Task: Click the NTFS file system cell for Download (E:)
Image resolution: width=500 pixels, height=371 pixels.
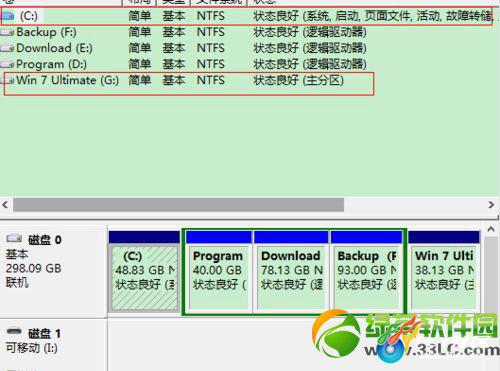Action: click(211, 48)
